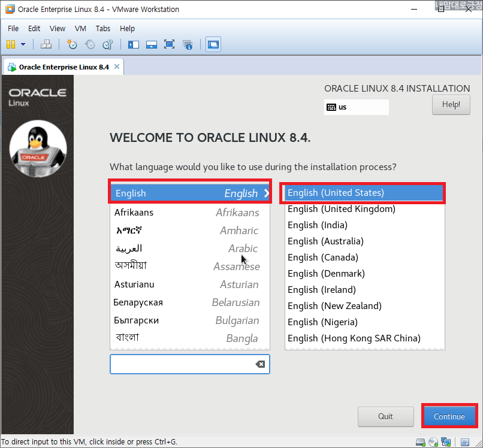483x448 pixels.
Task: Choose English (India) locale
Action: tap(365, 225)
